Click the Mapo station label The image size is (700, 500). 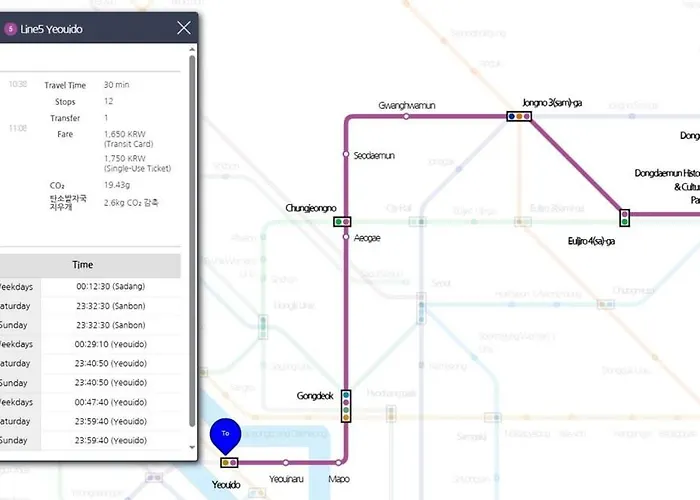tap(339, 479)
